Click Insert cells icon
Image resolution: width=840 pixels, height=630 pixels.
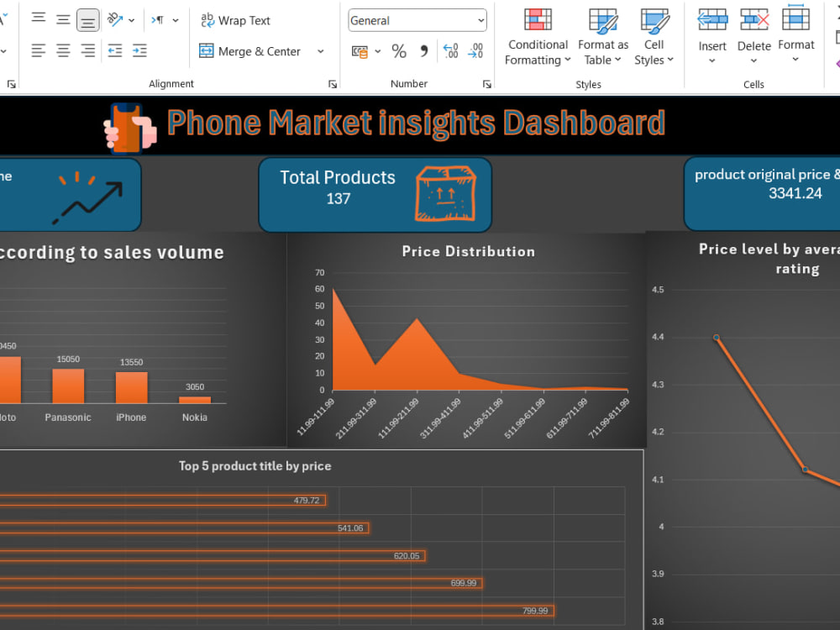click(712, 20)
